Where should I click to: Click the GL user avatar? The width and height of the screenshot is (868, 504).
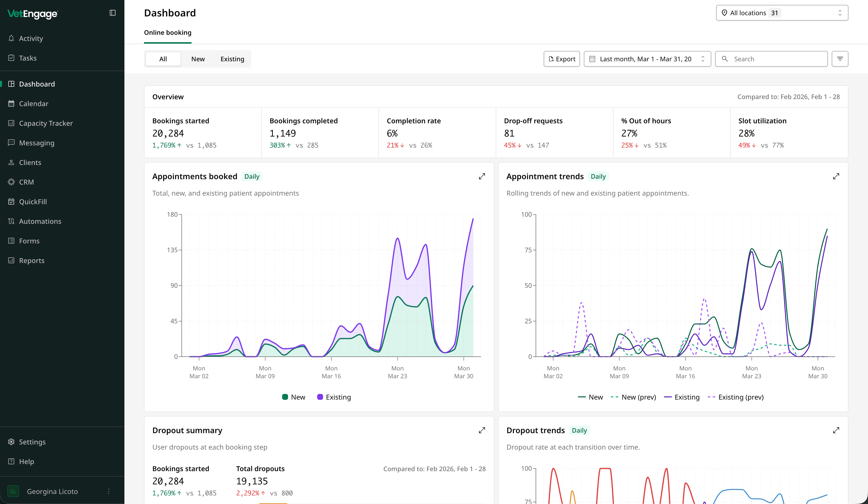[x=13, y=491]
